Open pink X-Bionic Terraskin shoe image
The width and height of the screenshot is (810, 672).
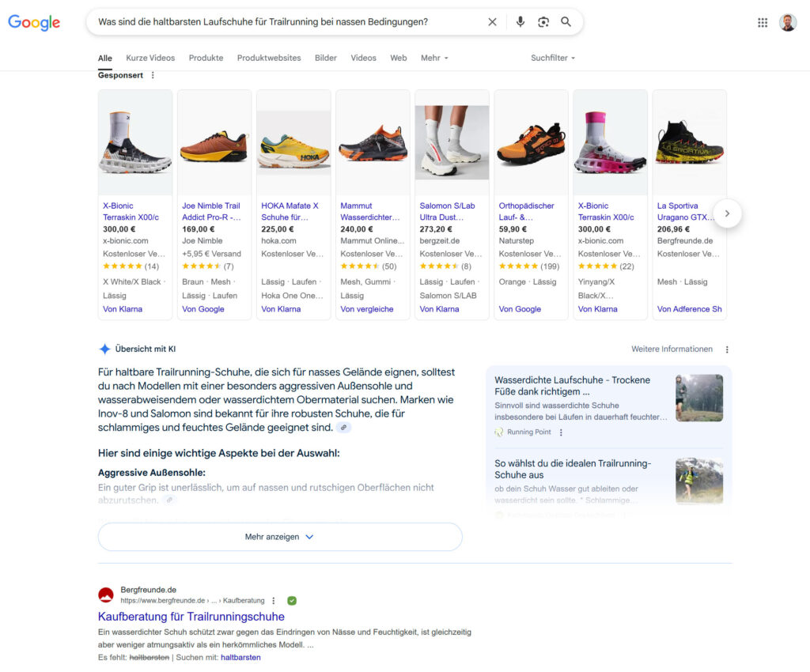pyautogui.click(x=610, y=142)
